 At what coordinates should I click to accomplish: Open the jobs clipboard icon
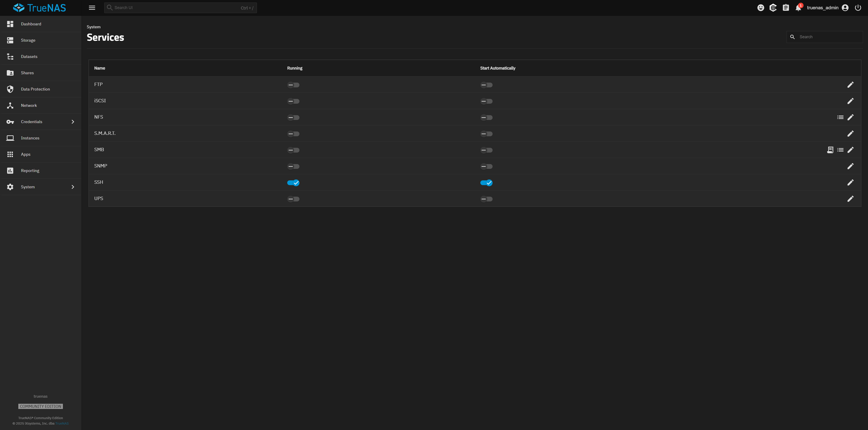click(786, 8)
